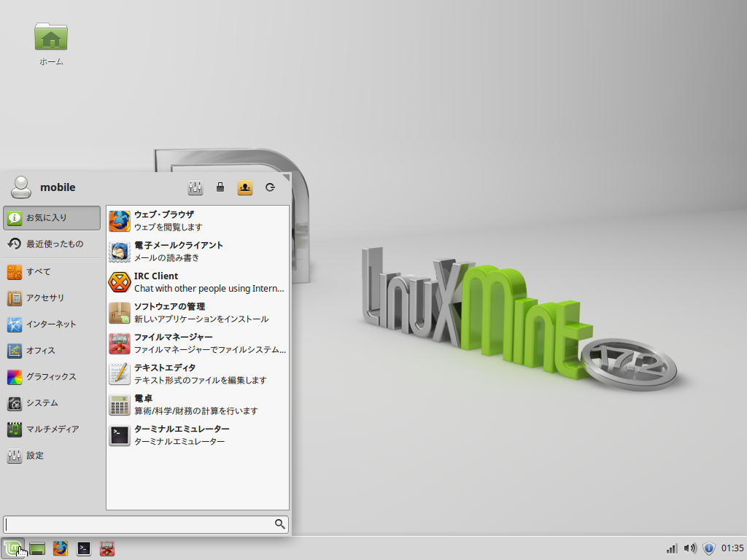Open ファイルマネージャー from favorites list

198,343
